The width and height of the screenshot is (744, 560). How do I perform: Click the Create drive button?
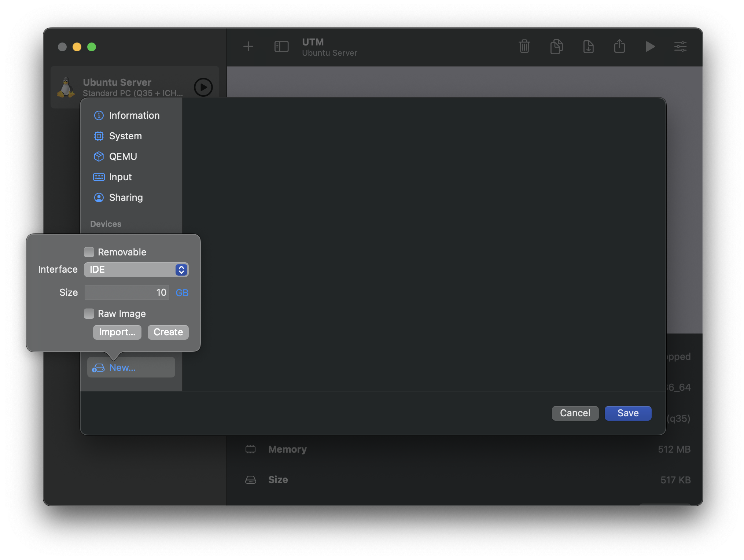pos(168,332)
